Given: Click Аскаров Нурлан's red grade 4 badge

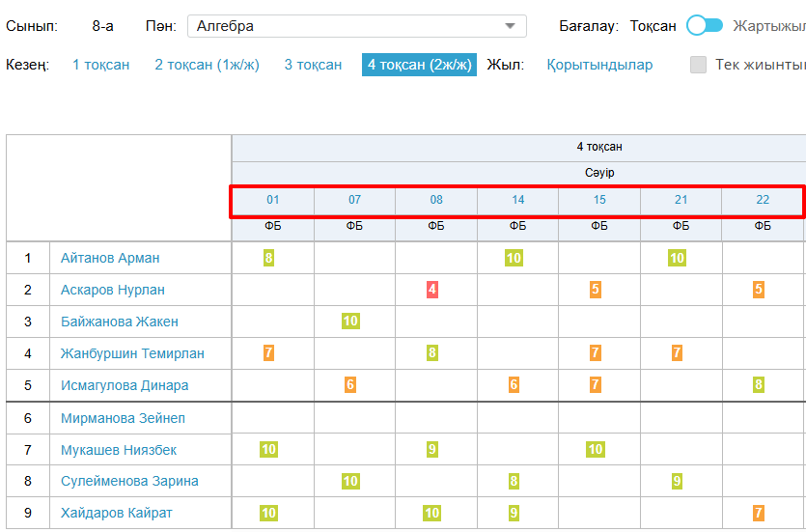Looking at the screenshot, I should click(x=432, y=290).
